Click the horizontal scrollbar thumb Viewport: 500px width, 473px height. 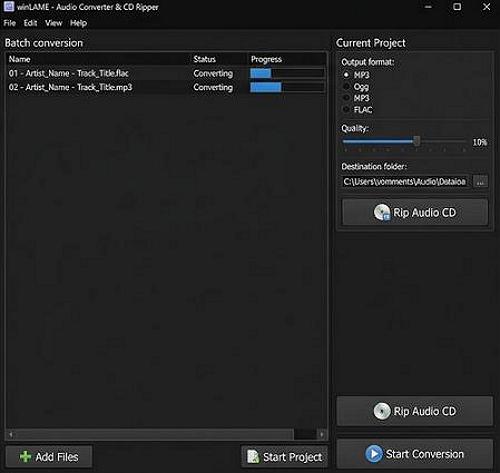coord(154,434)
